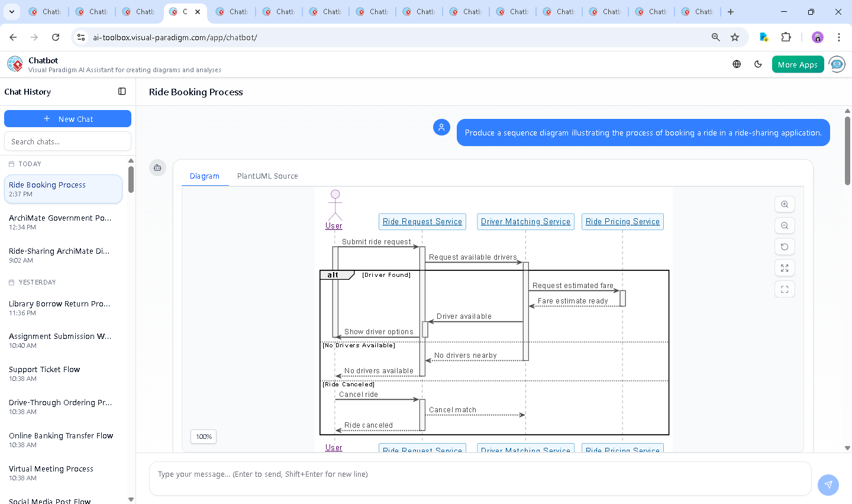
Task: Open the browser extensions menu
Action: click(786, 37)
